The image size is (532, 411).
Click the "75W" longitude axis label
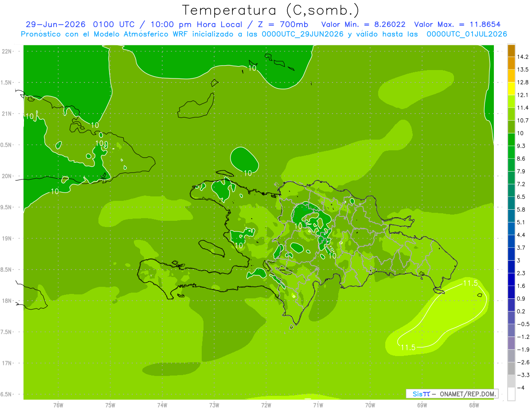click(x=110, y=405)
